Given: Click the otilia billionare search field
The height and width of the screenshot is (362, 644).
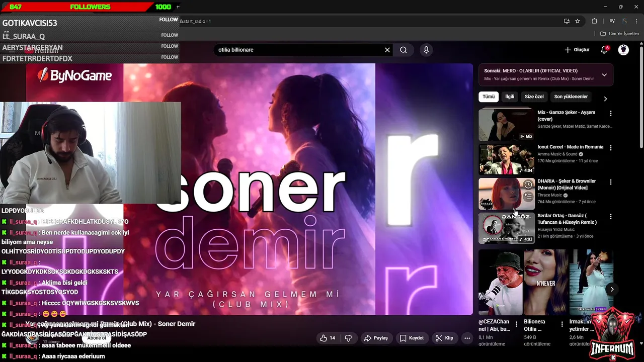Looking at the screenshot, I should pyautogui.click(x=299, y=50).
